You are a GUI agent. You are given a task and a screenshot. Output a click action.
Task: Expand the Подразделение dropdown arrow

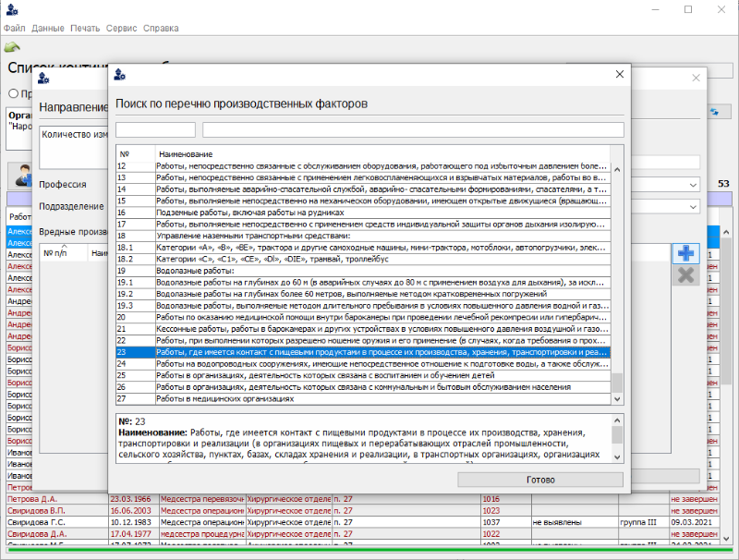(694, 206)
